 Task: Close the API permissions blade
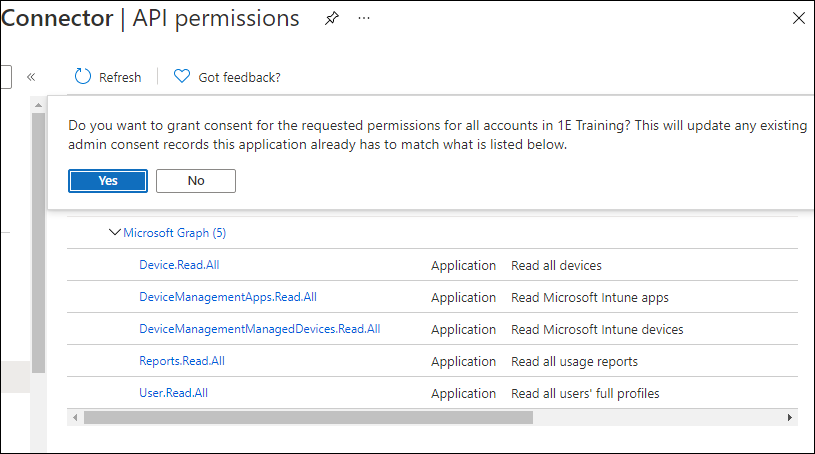(x=798, y=18)
